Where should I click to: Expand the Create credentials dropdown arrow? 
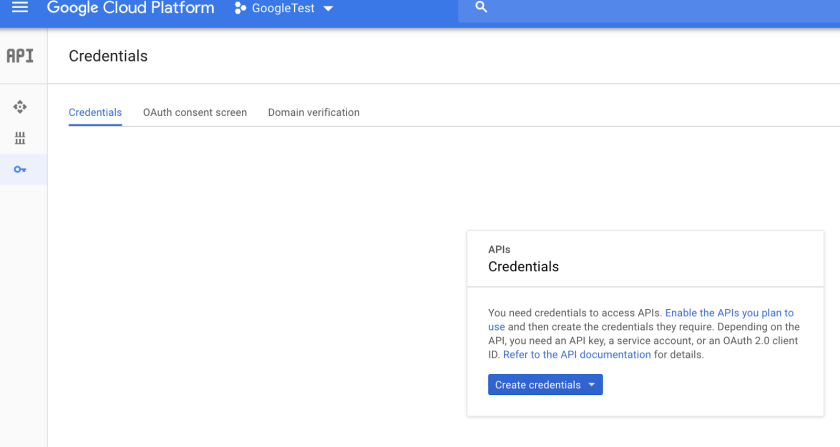pos(592,385)
